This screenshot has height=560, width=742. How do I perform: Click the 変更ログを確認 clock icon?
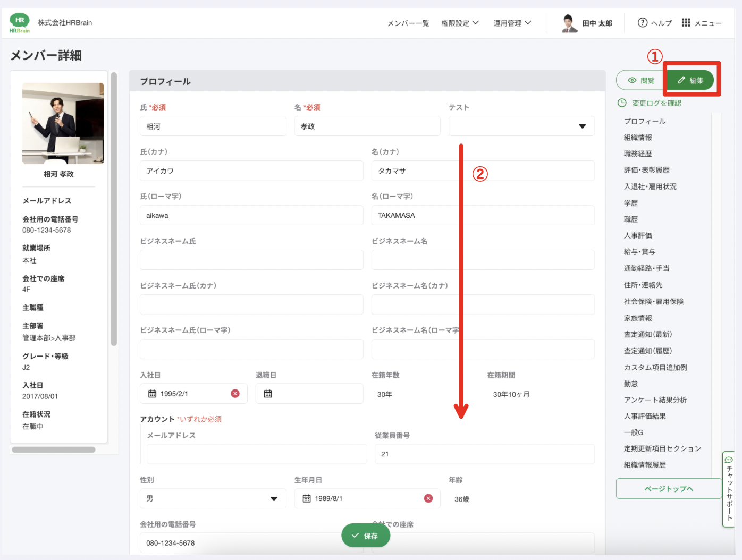pos(622,103)
